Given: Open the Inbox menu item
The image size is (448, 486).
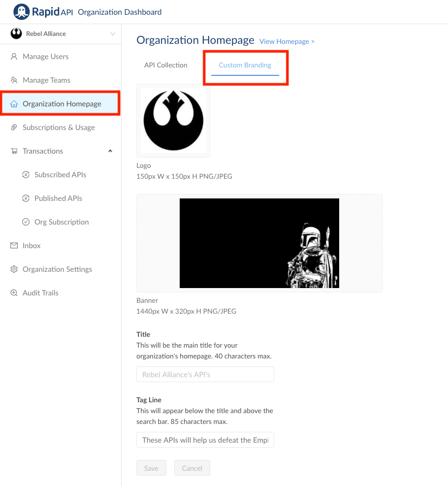Looking at the screenshot, I should click(x=61, y=246).
